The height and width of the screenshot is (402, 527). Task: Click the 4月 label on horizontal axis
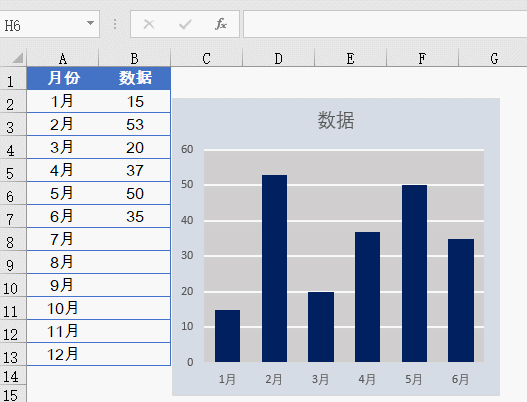(367, 379)
